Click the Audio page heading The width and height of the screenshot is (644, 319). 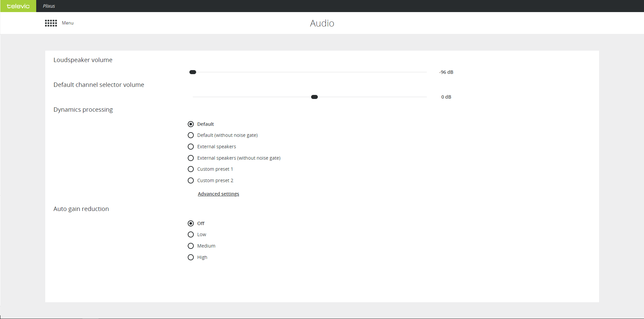322,23
